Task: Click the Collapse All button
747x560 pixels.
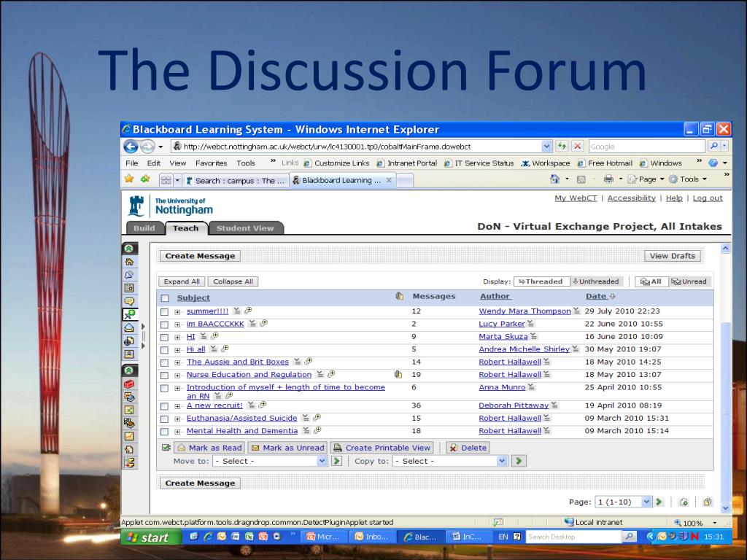Action: 233,281
